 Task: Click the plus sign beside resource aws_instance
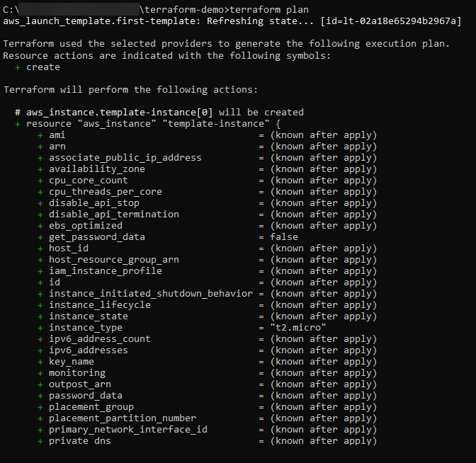pos(18,124)
